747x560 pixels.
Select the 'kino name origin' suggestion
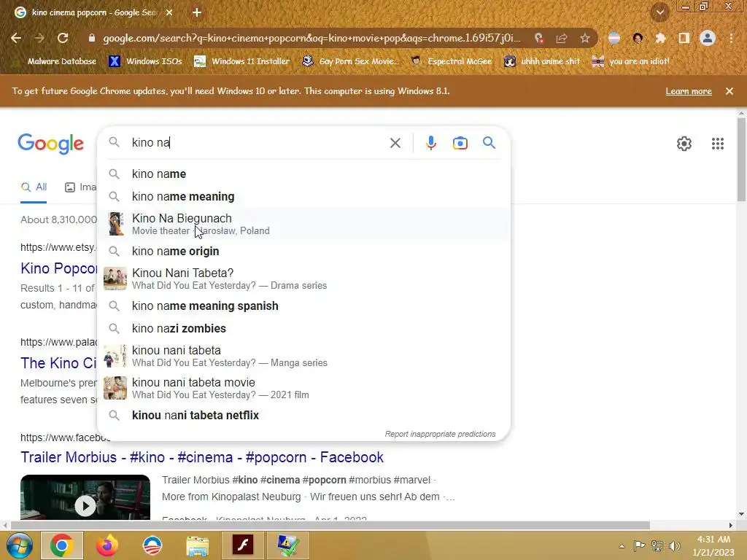[303, 251]
